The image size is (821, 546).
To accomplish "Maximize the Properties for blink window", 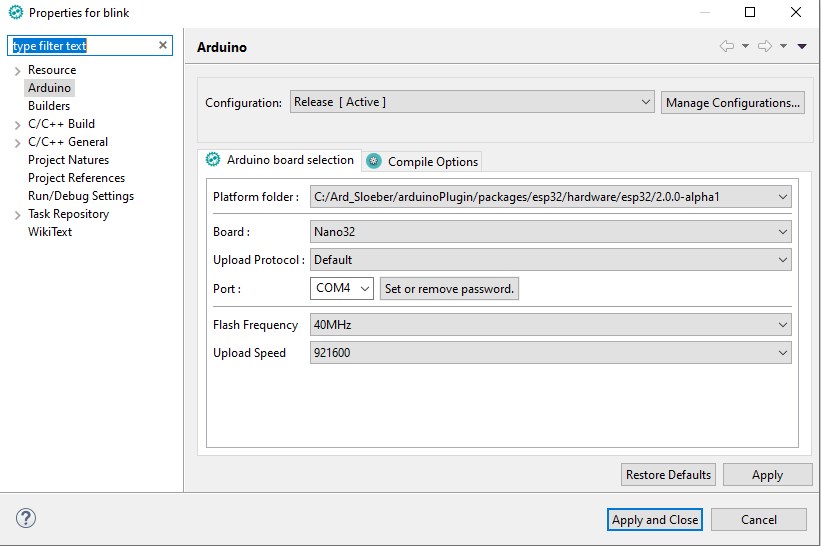I will (x=750, y=12).
